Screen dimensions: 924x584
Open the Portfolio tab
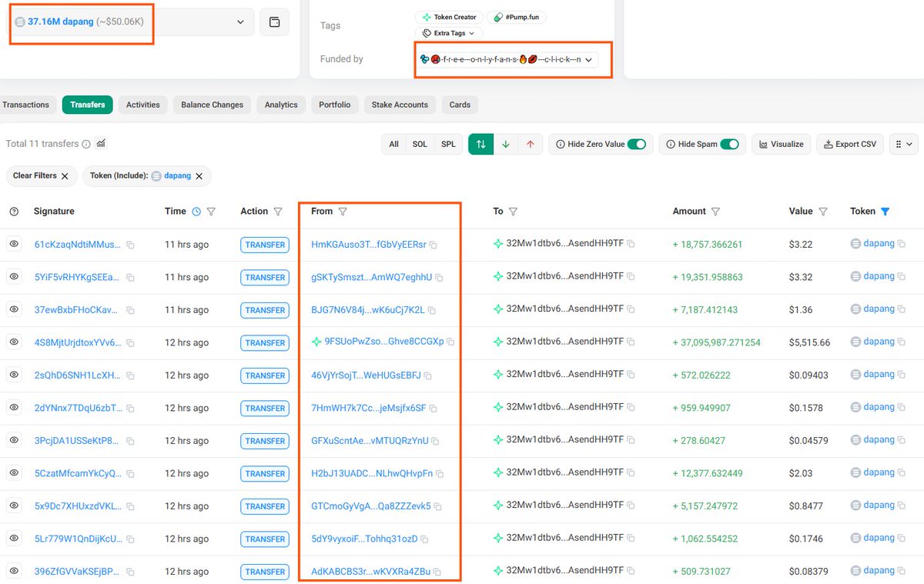point(335,105)
